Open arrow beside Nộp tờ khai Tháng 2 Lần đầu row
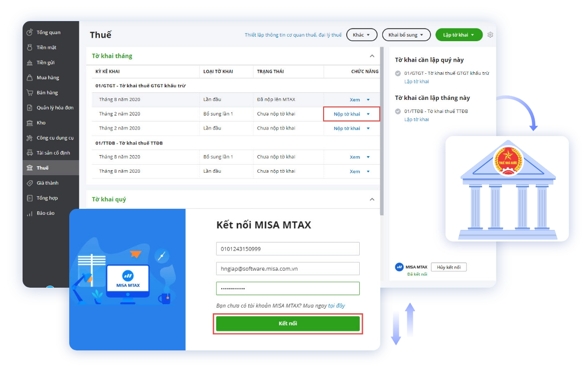The height and width of the screenshot is (371, 588). tap(368, 129)
